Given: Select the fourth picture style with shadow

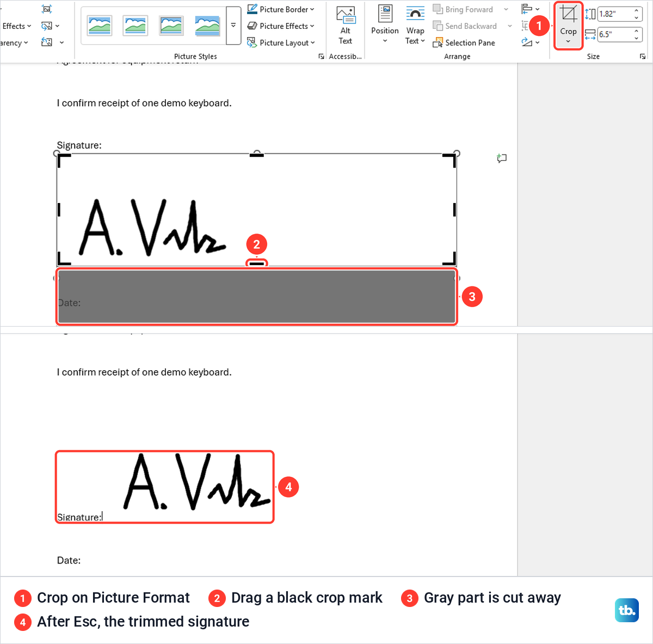Looking at the screenshot, I should [207, 26].
